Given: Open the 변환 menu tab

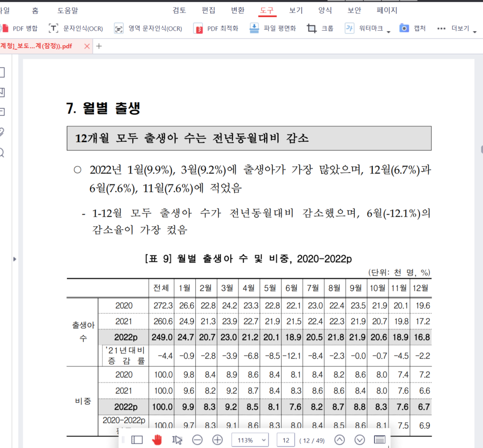Looking at the screenshot, I should point(238,10).
